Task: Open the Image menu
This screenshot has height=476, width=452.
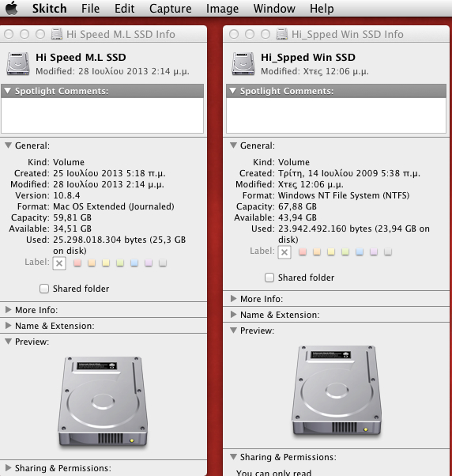Action: click(222, 9)
